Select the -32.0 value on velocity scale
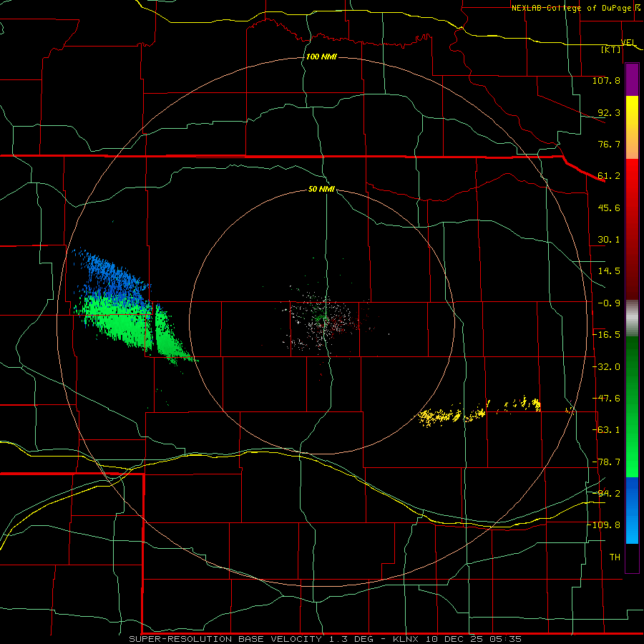 point(607,367)
